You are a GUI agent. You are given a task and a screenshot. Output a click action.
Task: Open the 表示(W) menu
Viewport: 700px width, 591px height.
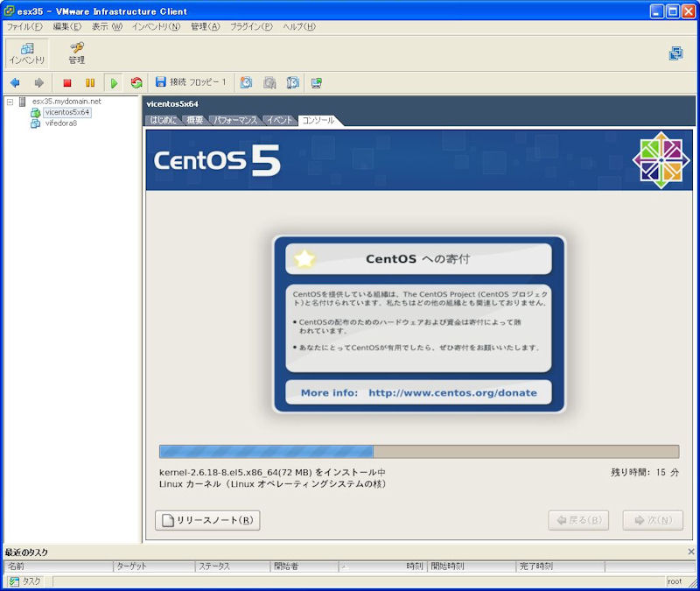(107, 27)
